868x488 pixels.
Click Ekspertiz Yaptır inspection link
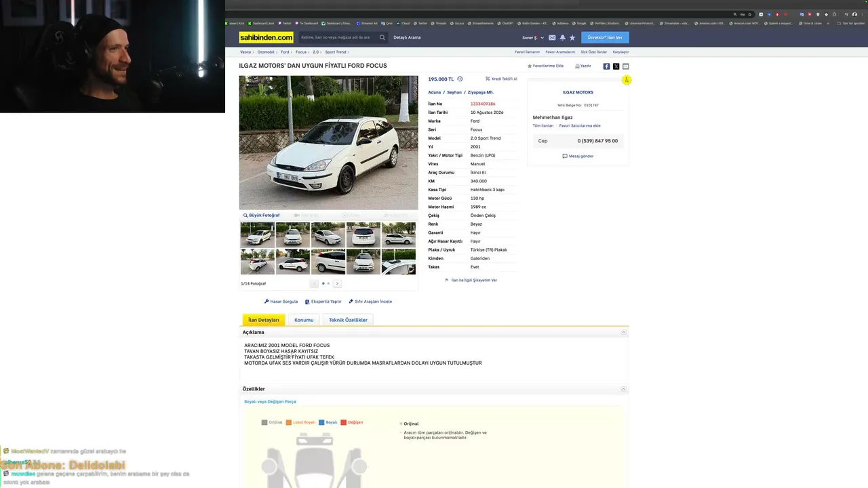(323, 302)
